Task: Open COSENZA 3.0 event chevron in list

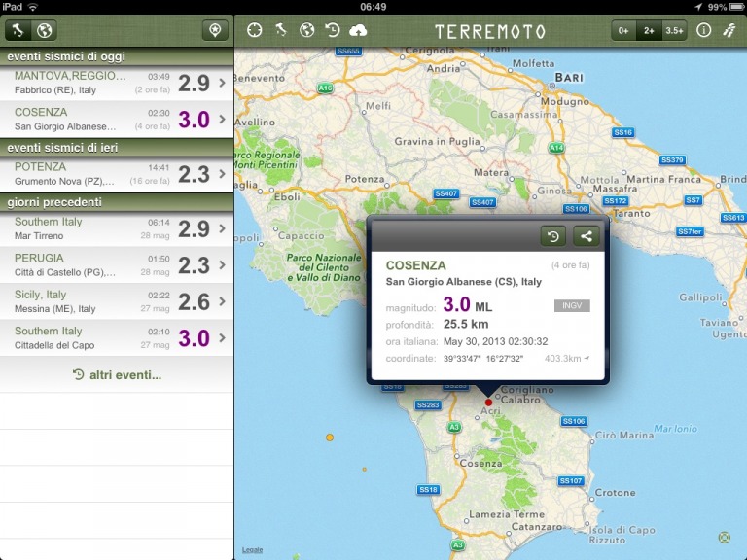Action: click(x=222, y=119)
